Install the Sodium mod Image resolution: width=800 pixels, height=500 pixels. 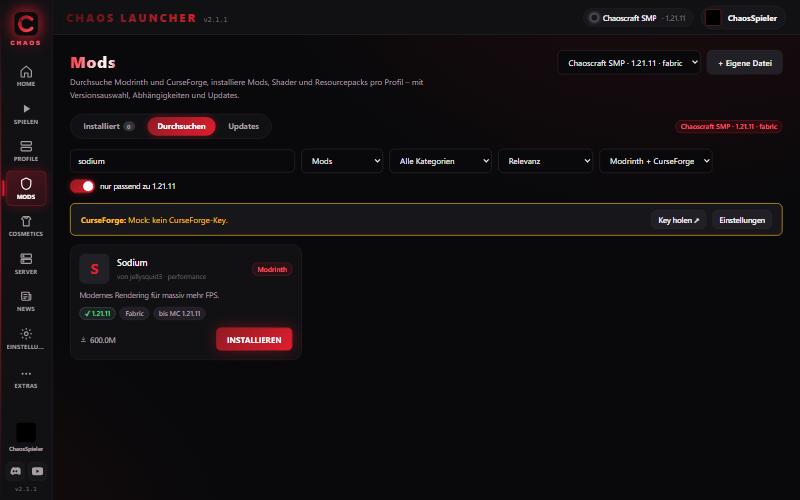pos(254,339)
